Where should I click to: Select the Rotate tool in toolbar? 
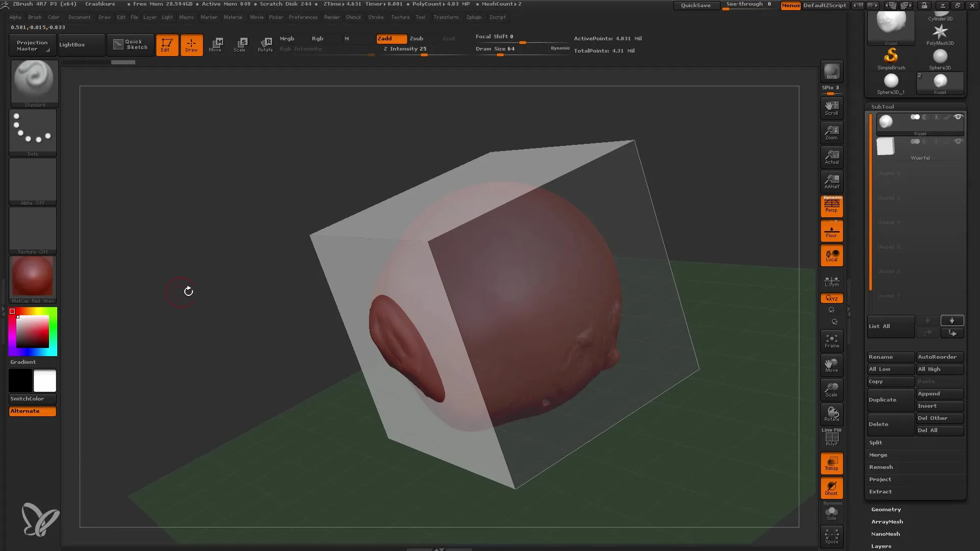pyautogui.click(x=265, y=44)
